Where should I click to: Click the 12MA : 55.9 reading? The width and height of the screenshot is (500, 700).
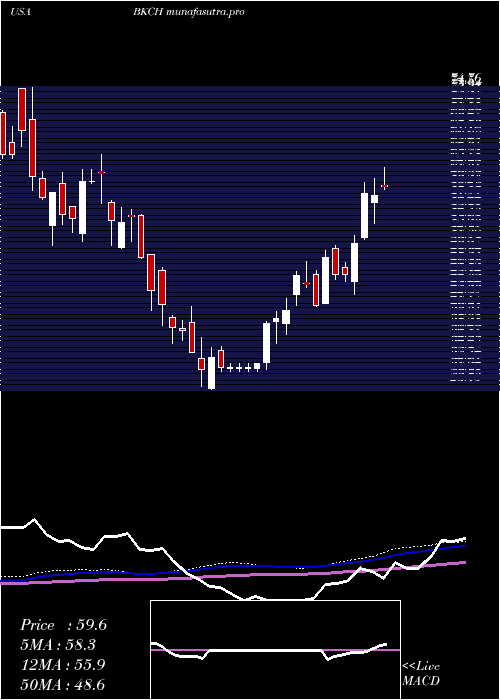(x=63, y=665)
